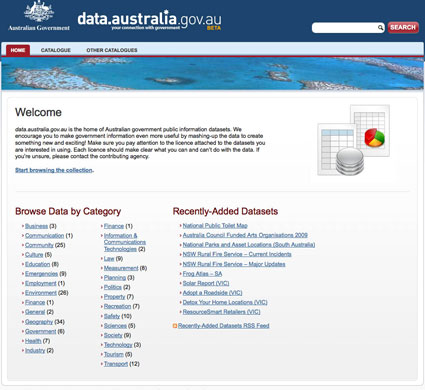Click the 'Browse Data by Category' heading

[x=68, y=211]
